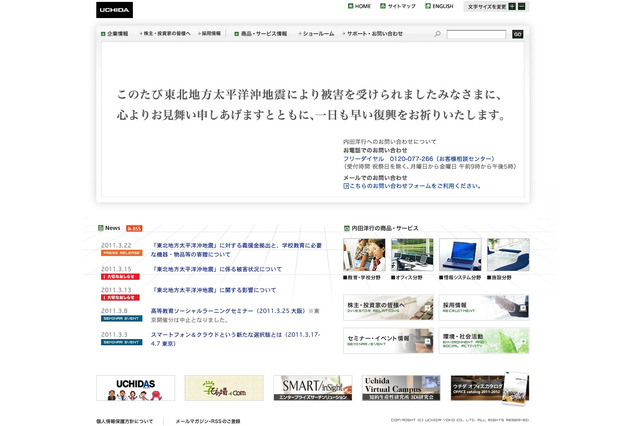Open the ウチダ オフィスカタログ banner
The width and height of the screenshot is (640, 426).
point(490,388)
